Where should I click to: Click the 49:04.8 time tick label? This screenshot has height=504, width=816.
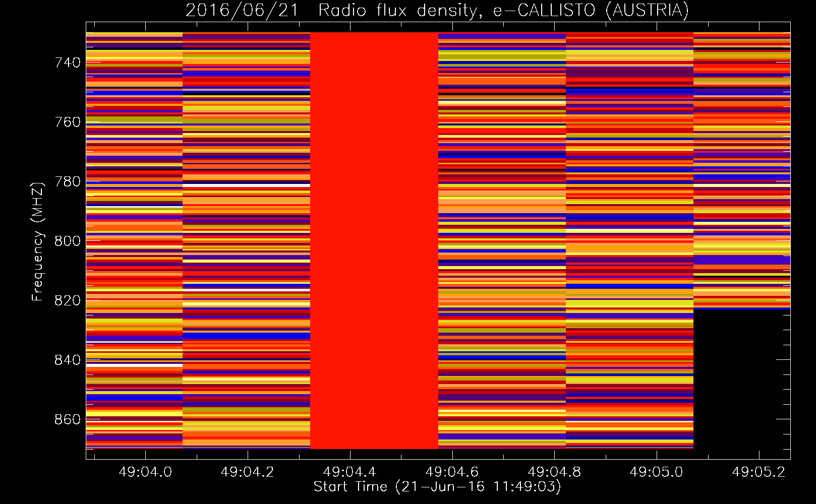(555, 472)
